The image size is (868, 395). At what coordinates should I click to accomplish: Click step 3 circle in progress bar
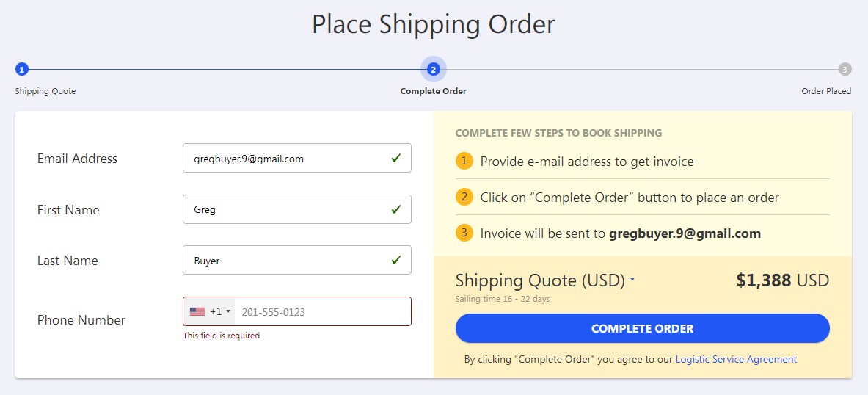click(x=845, y=69)
